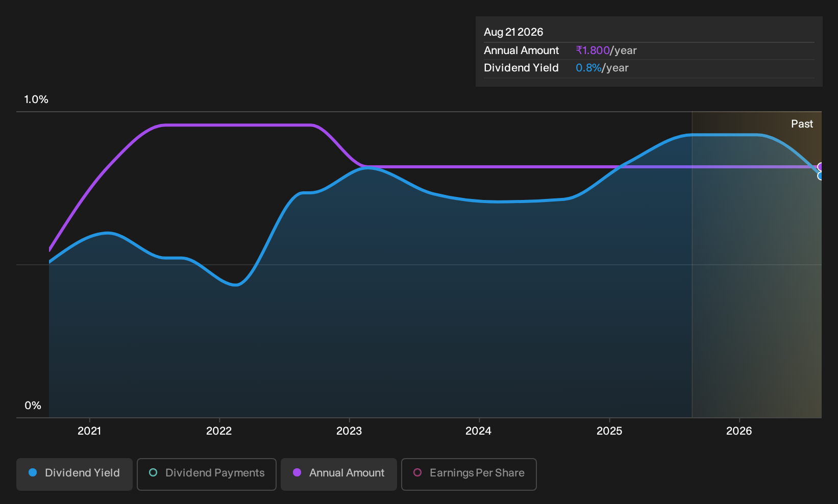Viewport: 838px width, 504px height.
Task: Click the 0% y-axis label
Action: [33, 406]
